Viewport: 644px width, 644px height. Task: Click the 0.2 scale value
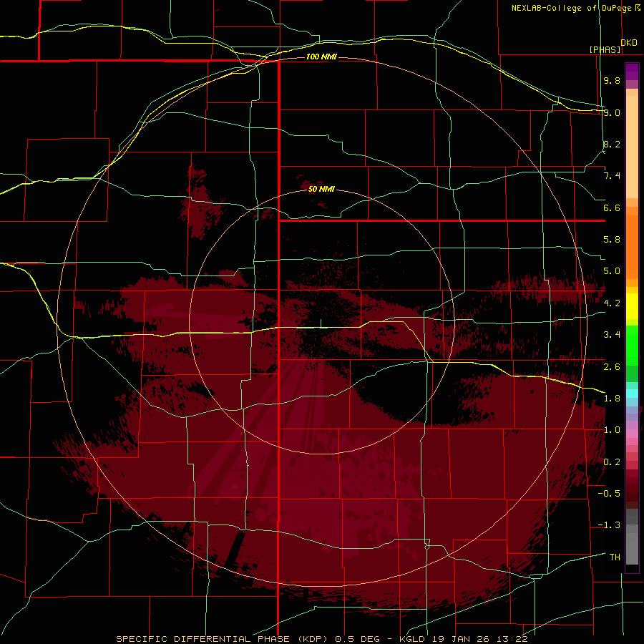pos(612,462)
